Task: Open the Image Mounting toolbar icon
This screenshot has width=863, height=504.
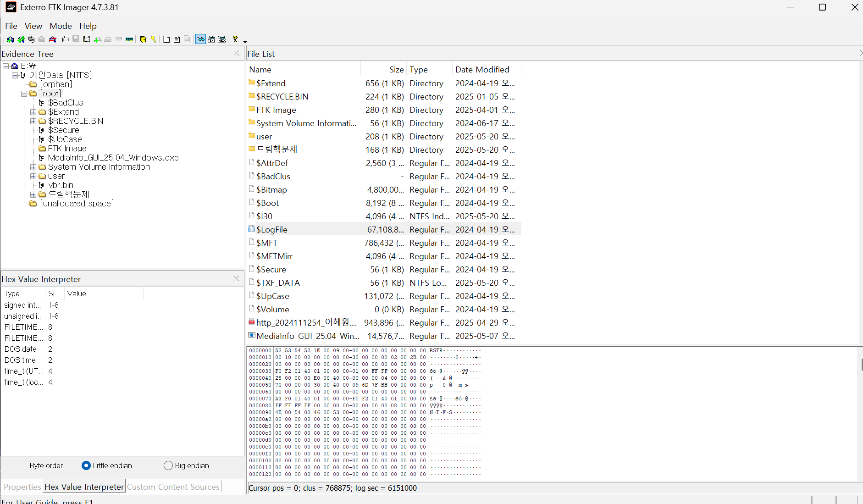Action: pyautogui.click(x=31, y=39)
